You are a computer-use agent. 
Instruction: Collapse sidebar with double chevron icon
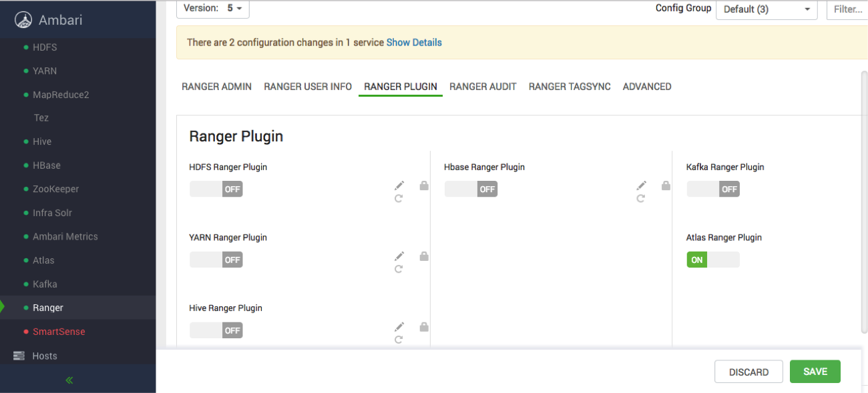(69, 380)
